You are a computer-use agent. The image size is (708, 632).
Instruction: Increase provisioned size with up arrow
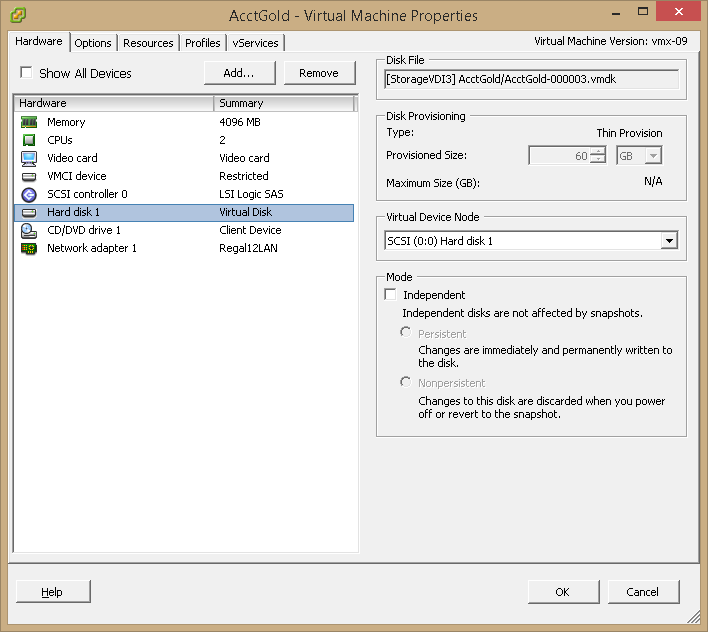click(598, 152)
